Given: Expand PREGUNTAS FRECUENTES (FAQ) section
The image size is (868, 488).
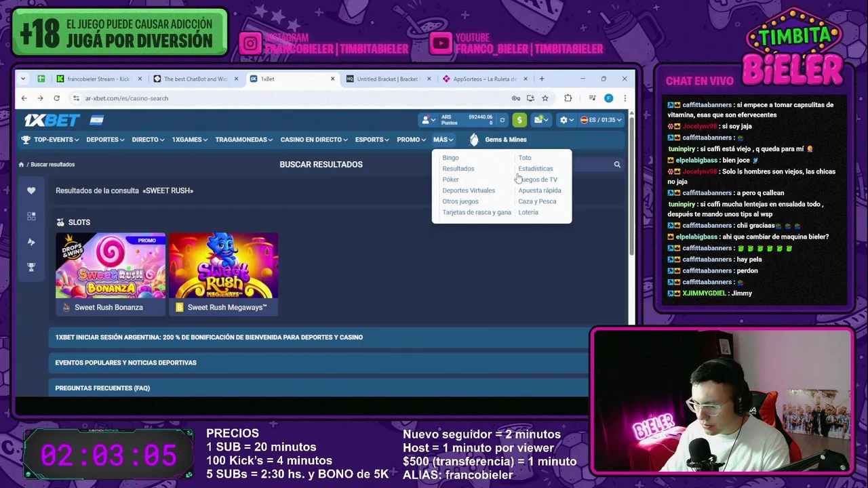Looking at the screenshot, I should coord(319,388).
